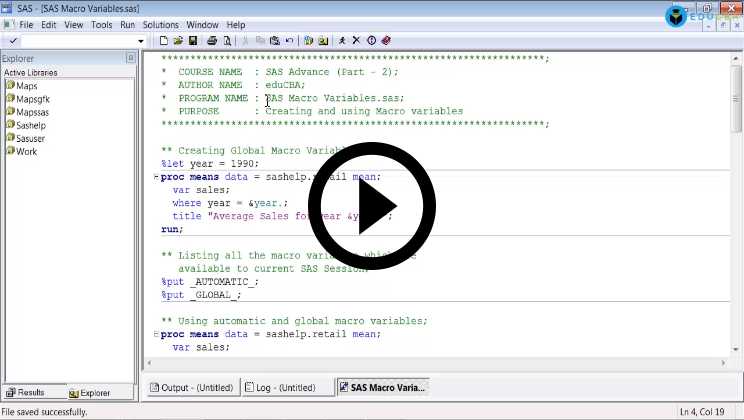744x420 pixels.
Task: Open the Run menu
Action: [x=127, y=24]
